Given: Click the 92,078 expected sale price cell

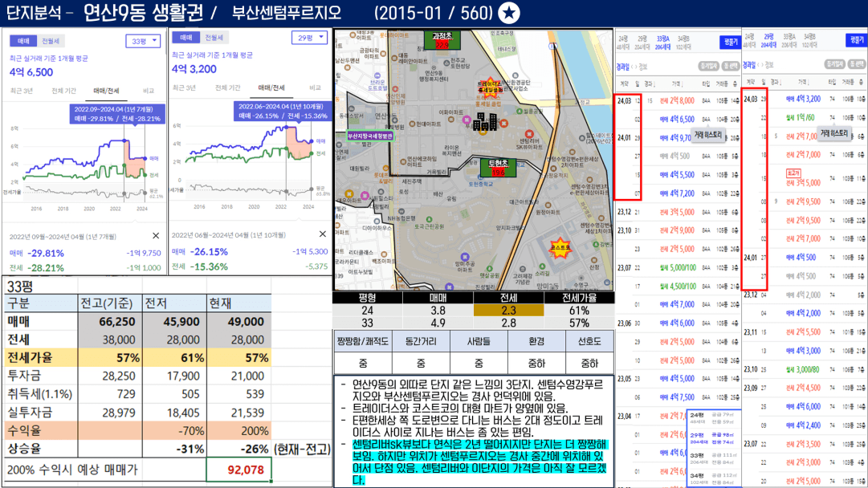Looking at the screenshot, I should [239, 470].
